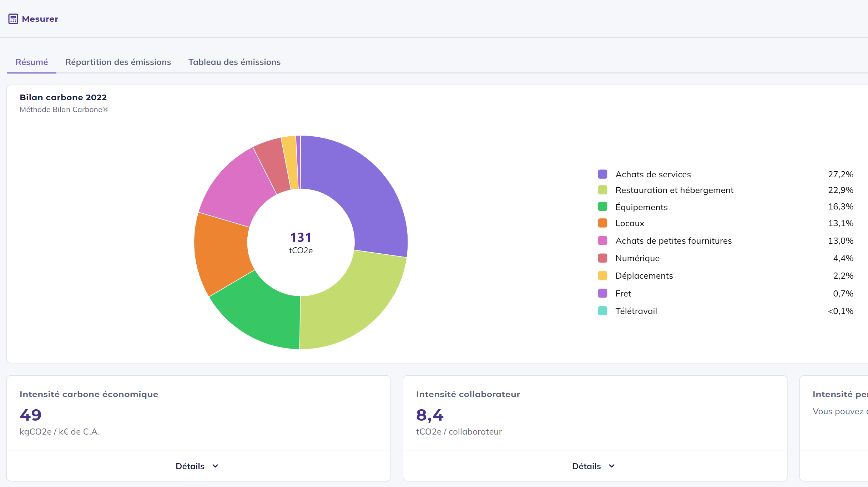868x487 pixels.
Task: Open the Tableau des émissions tab
Action: pos(234,62)
